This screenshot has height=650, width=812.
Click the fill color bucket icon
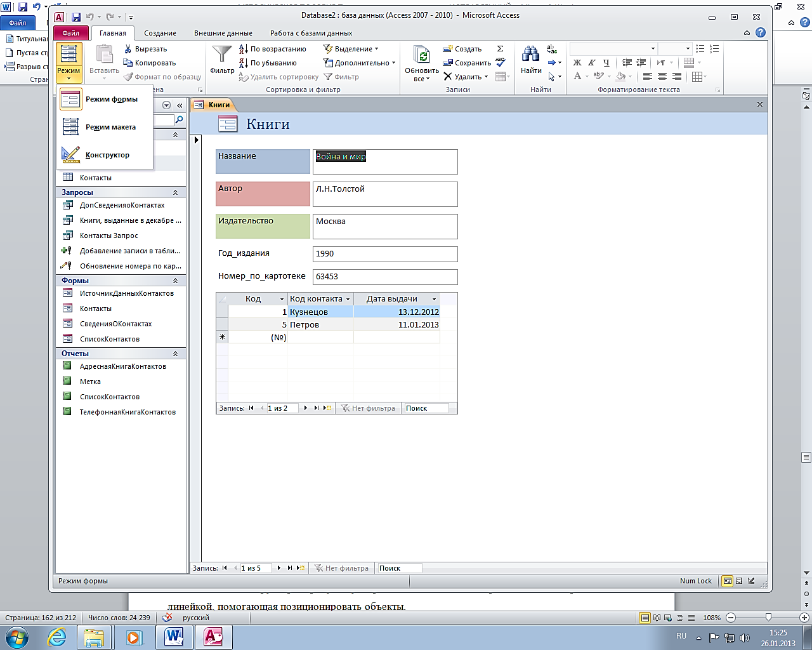620,77
